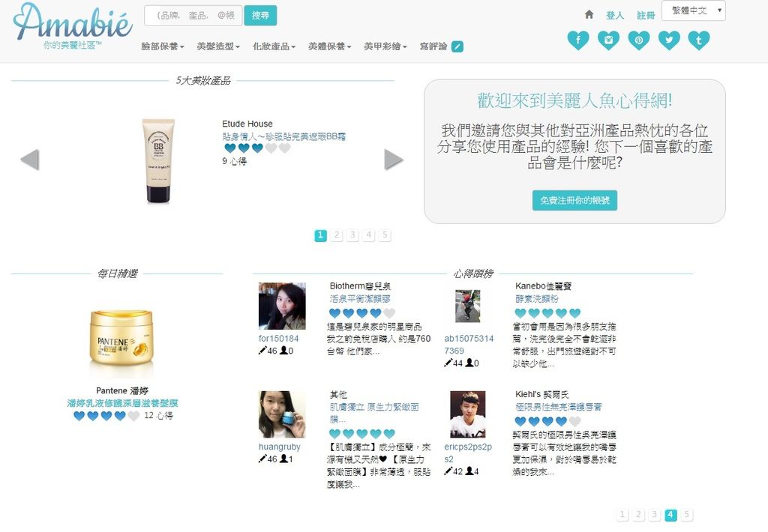Viewport: 768px width, 532px height.
Task: Go to product carousel page 5
Action: click(385, 235)
